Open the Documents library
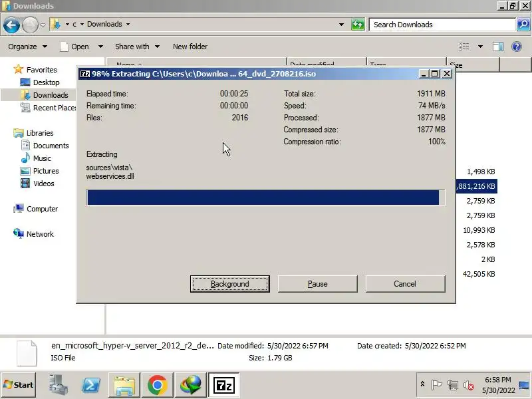532x399 pixels. pos(45,146)
